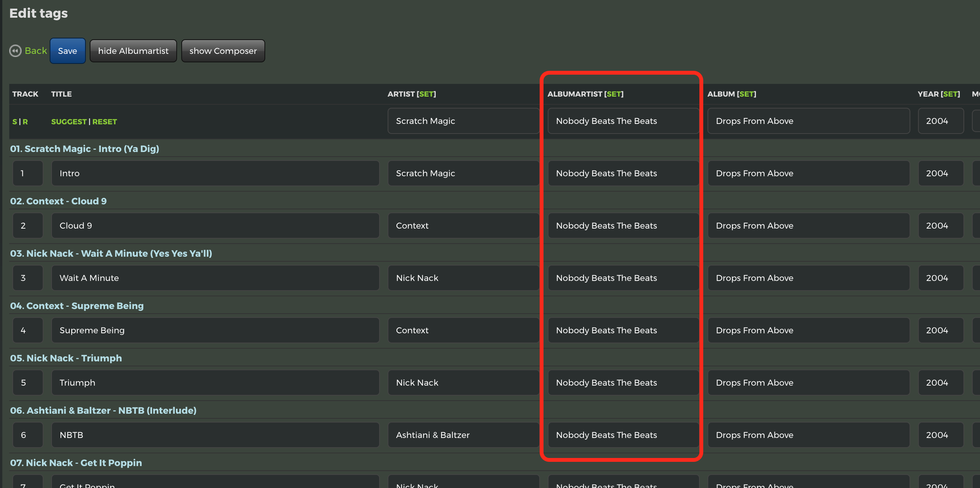Viewport: 980px width, 488px height.
Task: Click the Back rewind icon
Action: (x=15, y=51)
